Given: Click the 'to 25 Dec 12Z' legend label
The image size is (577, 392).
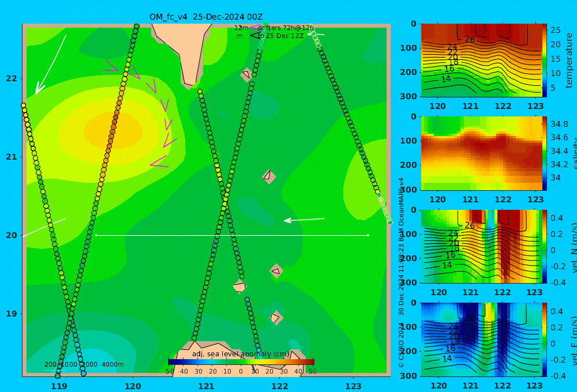Looking at the screenshot, I should tap(281, 36).
